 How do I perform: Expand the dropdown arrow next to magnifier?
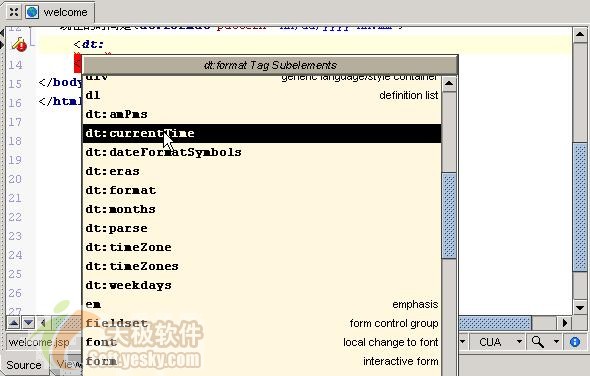tap(556, 342)
